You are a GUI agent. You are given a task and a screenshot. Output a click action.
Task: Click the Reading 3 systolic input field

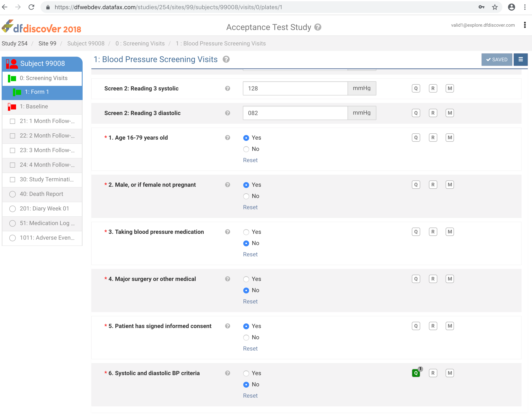tap(295, 88)
